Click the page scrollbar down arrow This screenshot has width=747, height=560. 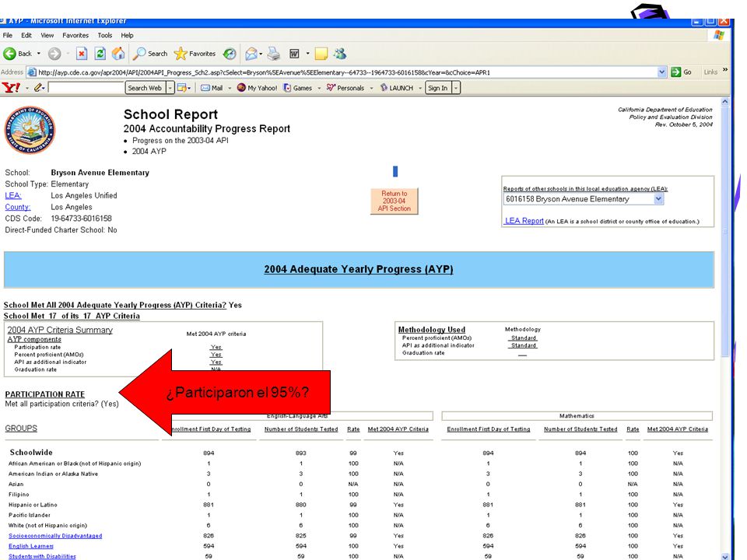point(725,556)
